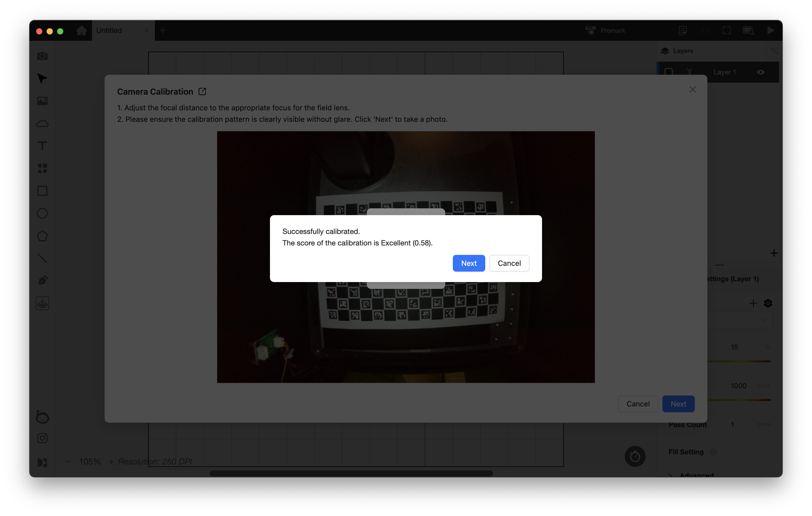This screenshot has height=516, width=812.
Task: Close the Untitled tab
Action: pyautogui.click(x=146, y=30)
